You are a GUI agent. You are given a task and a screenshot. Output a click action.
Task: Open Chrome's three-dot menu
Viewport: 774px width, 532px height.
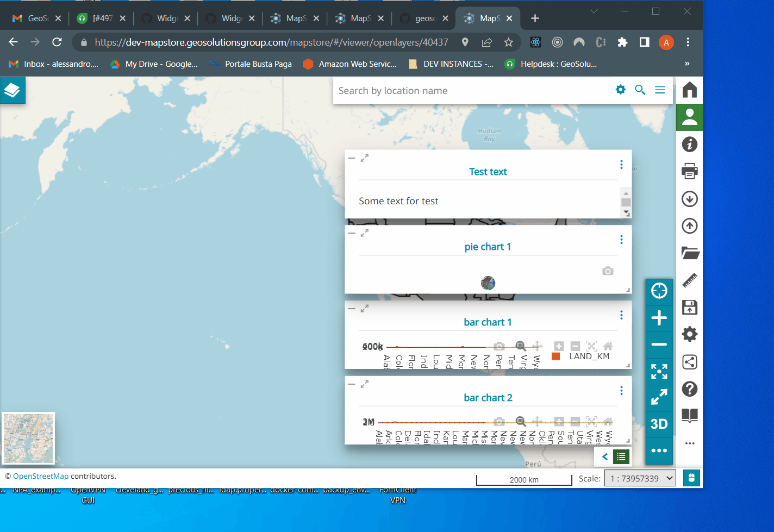pos(688,42)
